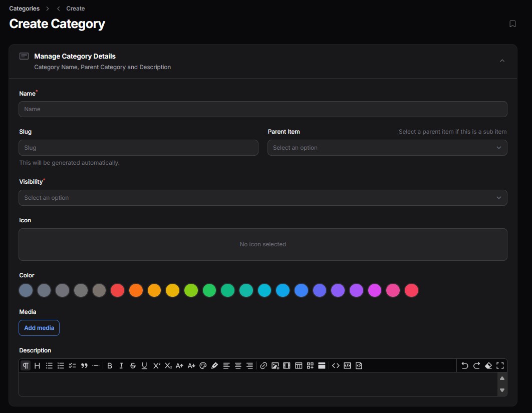The height and width of the screenshot is (413, 532).
Task: Insert a horizontal rule
Action: pyautogui.click(x=96, y=365)
